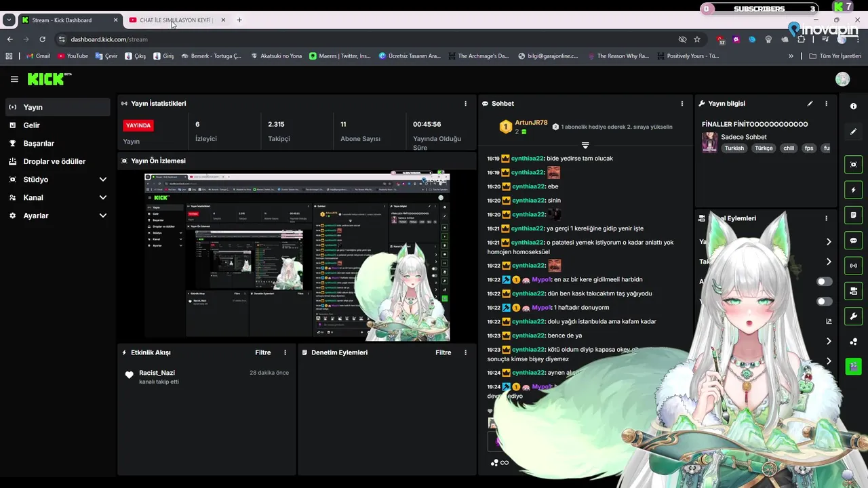Expand the Stüdyo sidebar section
Viewport: 868px width, 488px height.
(x=58, y=180)
